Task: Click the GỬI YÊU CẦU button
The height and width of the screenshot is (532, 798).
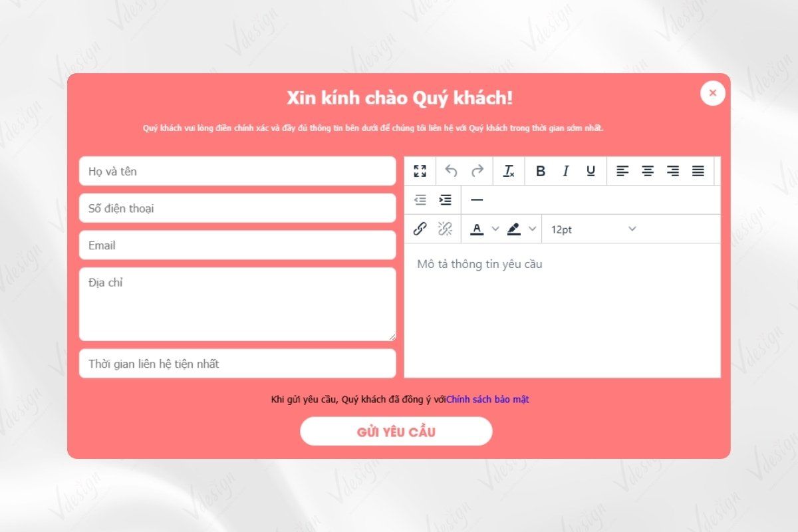Action: click(x=396, y=431)
